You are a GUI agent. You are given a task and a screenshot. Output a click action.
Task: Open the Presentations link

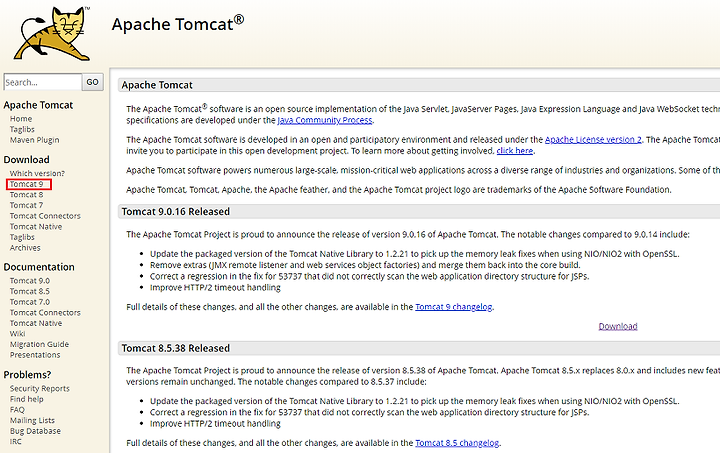(x=35, y=355)
